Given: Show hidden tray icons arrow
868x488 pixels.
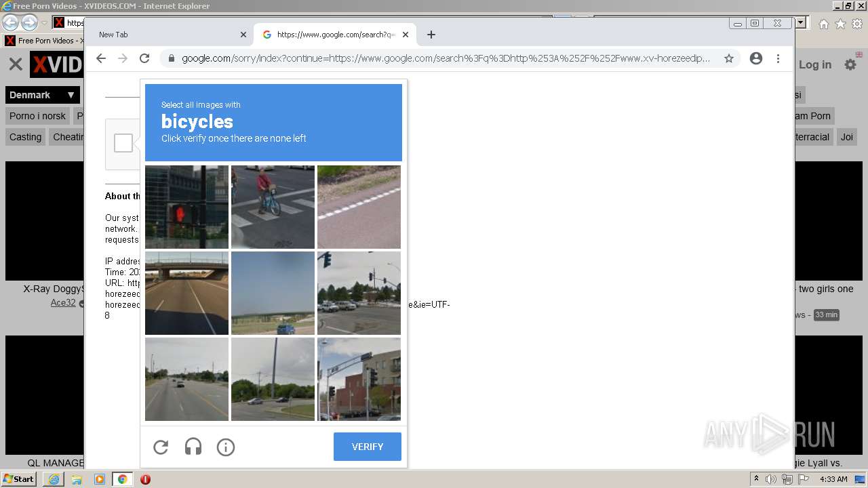Looking at the screenshot, I should (x=756, y=479).
